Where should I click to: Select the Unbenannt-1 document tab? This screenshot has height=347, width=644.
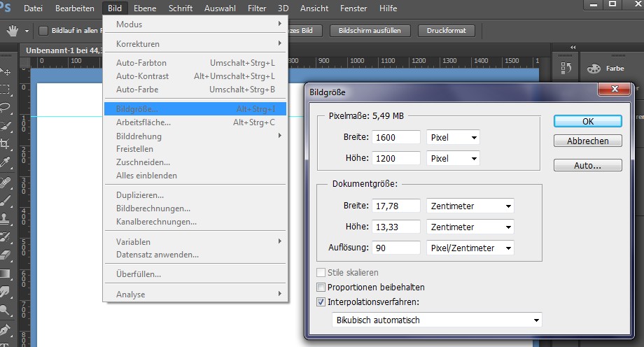click(x=62, y=50)
